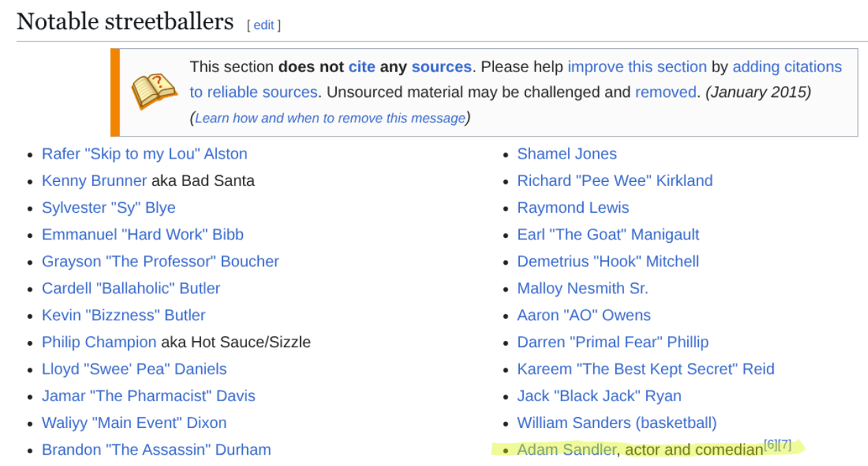Open the "cite" link in notice
The width and height of the screenshot is (868, 466).
tap(362, 66)
